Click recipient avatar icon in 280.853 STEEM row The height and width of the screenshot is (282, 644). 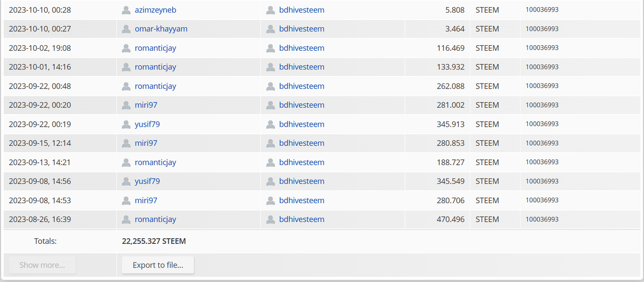271,144
